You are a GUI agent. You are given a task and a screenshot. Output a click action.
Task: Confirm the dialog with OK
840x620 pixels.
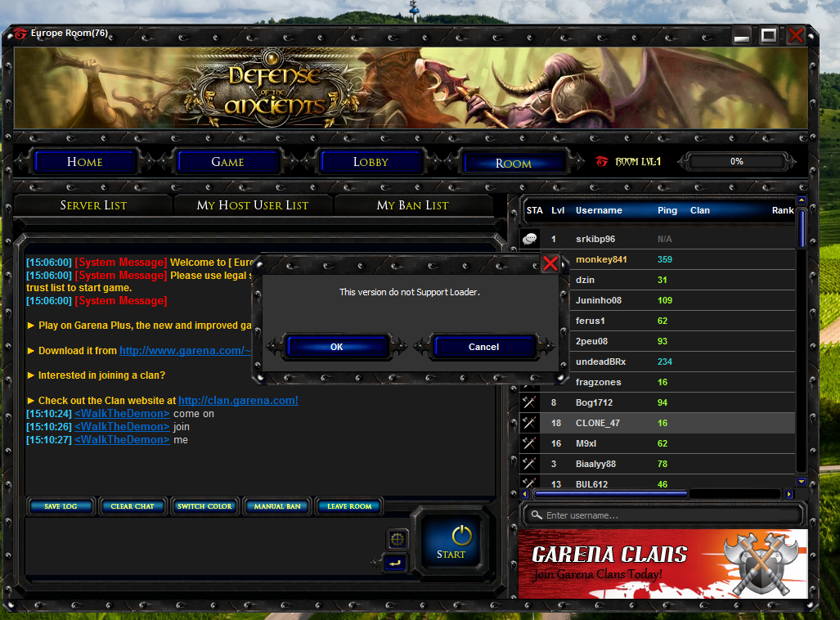(336, 347)
